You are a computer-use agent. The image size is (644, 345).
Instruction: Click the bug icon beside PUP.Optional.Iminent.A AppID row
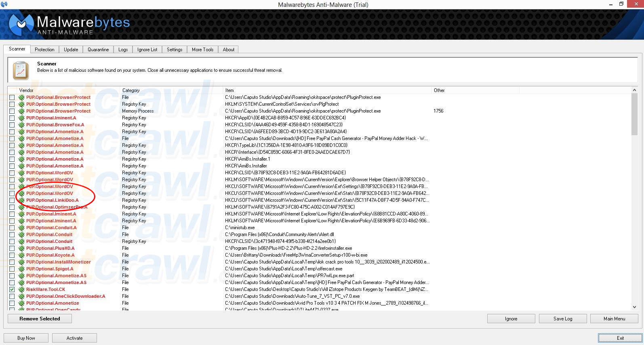coord(21,118)
